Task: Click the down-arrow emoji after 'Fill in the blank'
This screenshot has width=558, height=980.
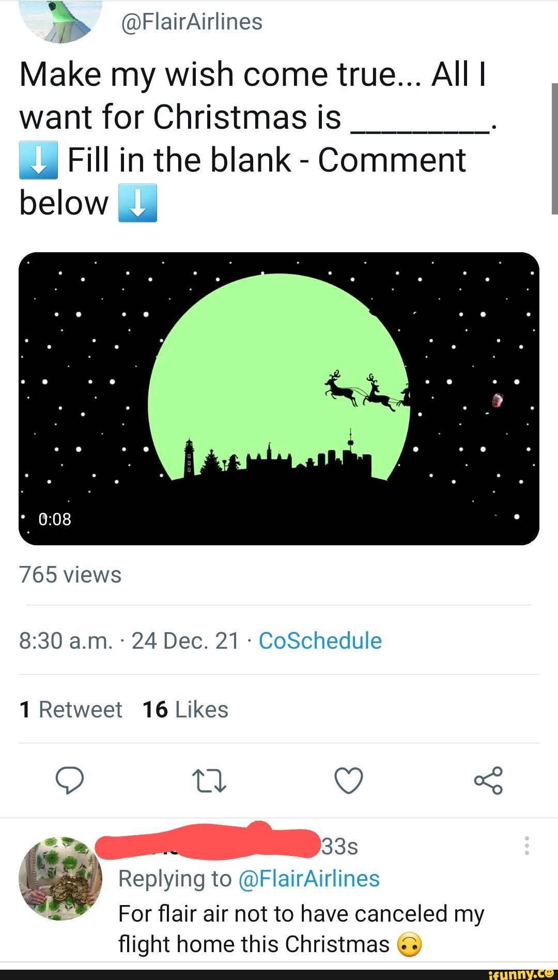Action: click(38, 160)
